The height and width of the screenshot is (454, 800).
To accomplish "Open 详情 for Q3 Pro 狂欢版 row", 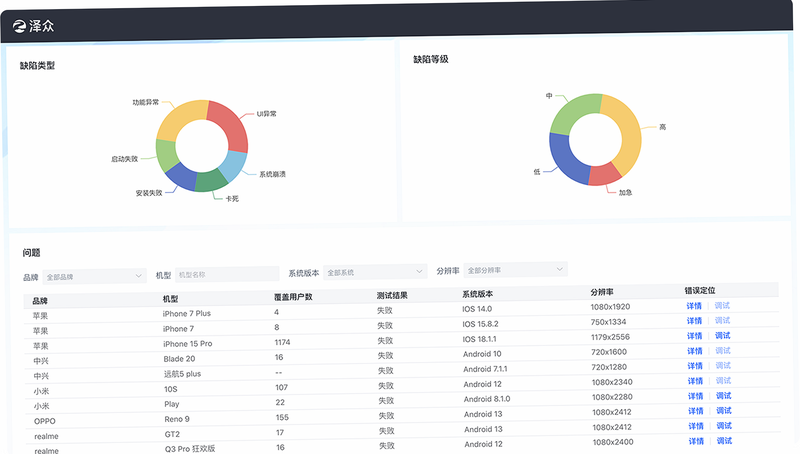I will click(696, 441).
